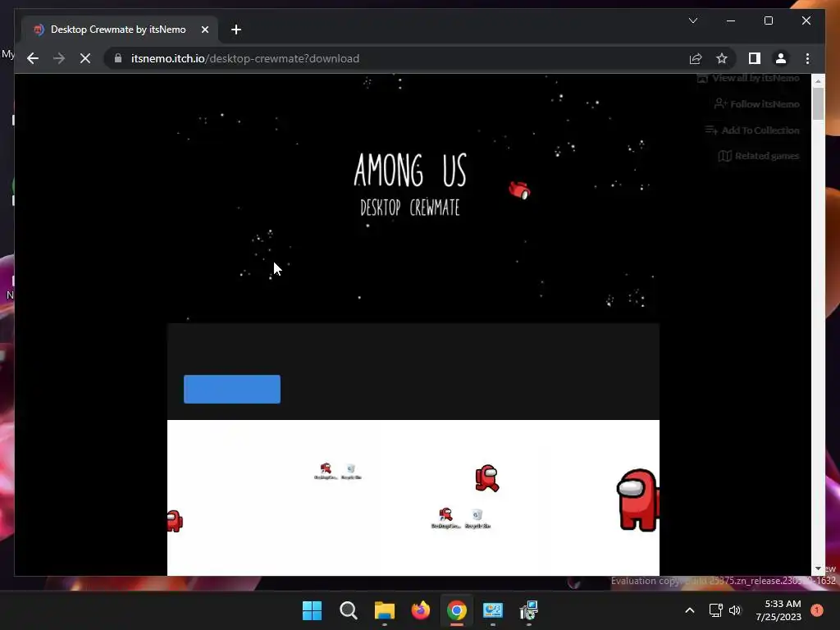Viewport: 840px width, 630px height.
Task: Open a new tab with the plus button
Action: click(236, 30)
